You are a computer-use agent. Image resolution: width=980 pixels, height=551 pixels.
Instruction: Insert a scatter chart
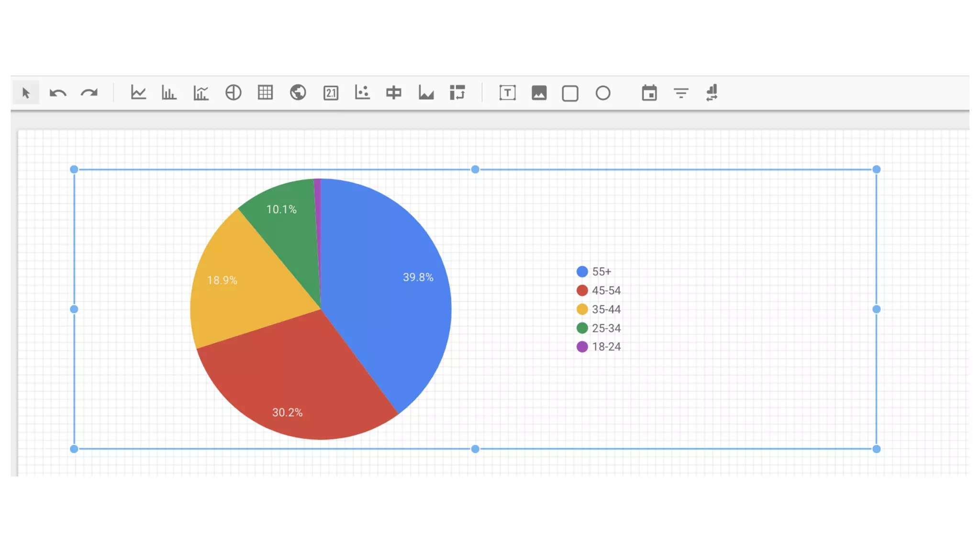362,93
